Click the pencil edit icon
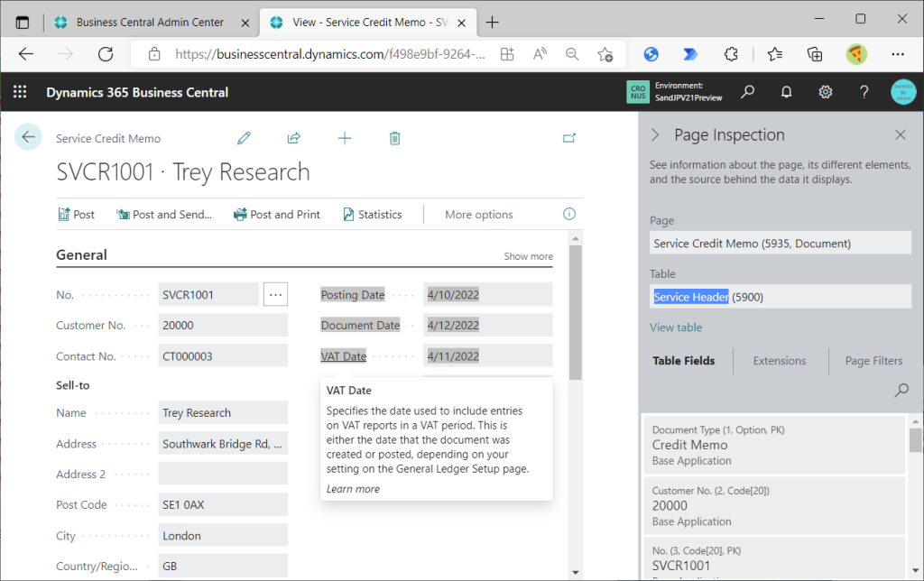924x581 pixels. [244, 138]
